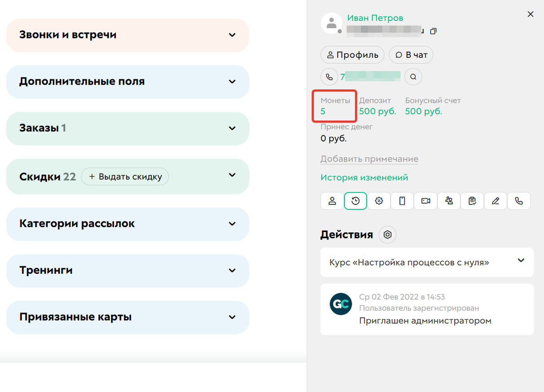Expand the Звонки и встречи section
The width and height of the screenshot is (544, 392).
pyautogui.click(x=127, y=35)
